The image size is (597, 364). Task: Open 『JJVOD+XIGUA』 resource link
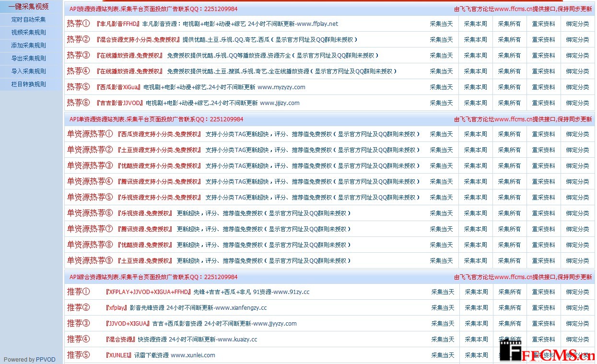click(128, 324)
